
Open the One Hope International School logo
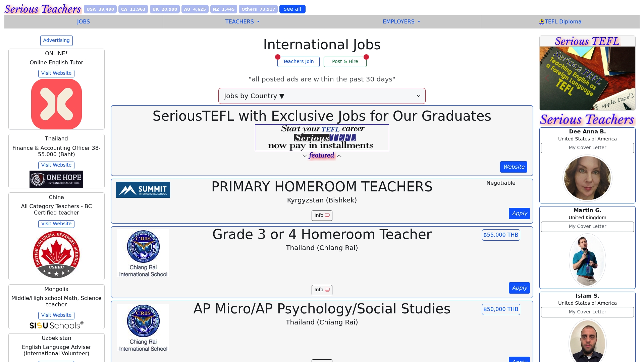click(56, 179)
